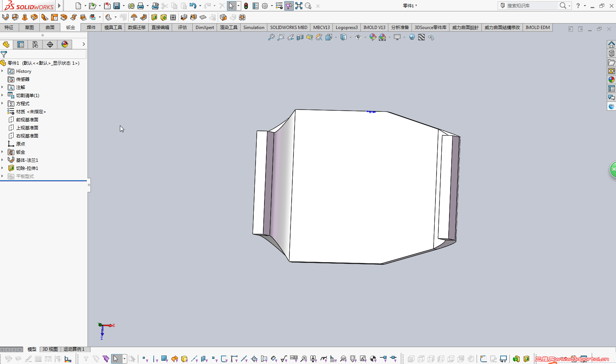Click the Section View icon
Image resolution: width=616 pixels, height=364 pixels.
[300, 37]
